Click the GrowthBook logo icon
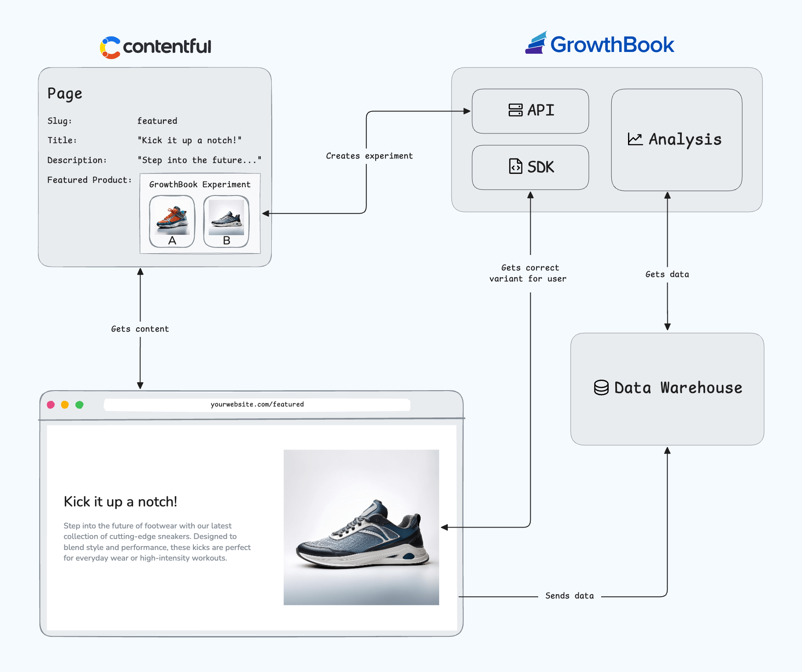The height and width of the screenshot is (672, 802). click(536, 43)
